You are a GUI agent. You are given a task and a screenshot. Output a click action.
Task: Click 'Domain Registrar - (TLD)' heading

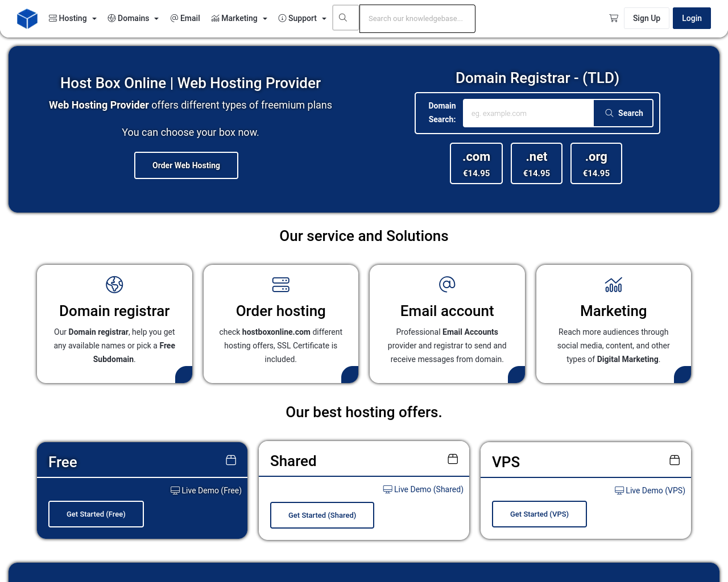pos(537,78)
